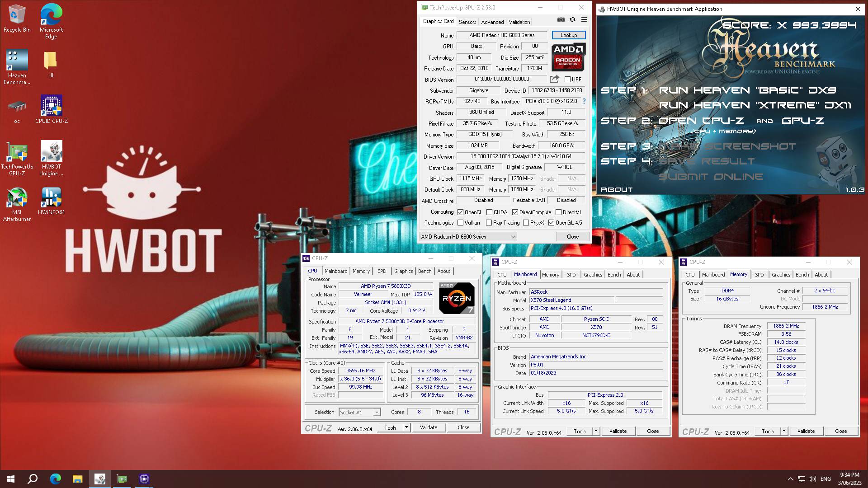
Task: Open the clock and date in taskbar
Action: tap(849, 479)
